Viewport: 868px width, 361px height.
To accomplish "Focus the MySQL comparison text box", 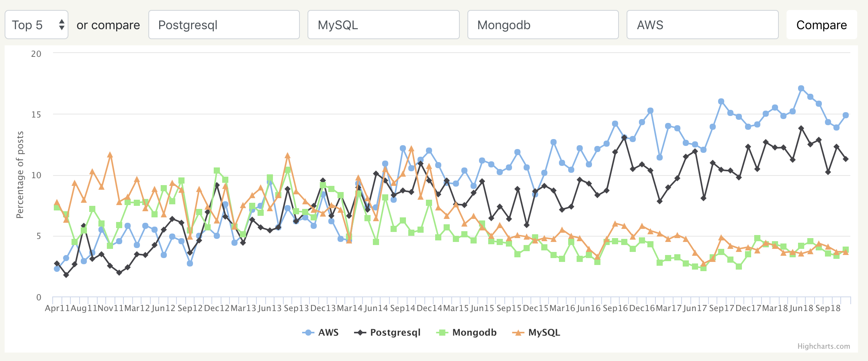I will pyautogui.click(x=383, y=25).
